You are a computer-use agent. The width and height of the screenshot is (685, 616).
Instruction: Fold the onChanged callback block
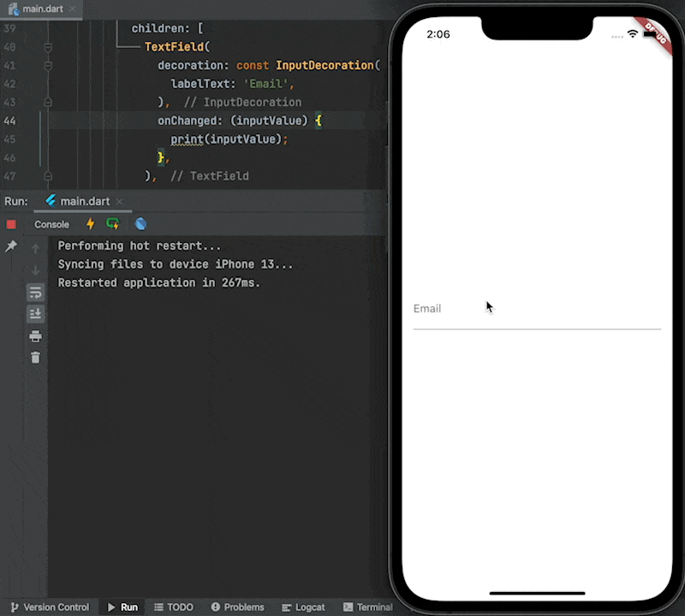(x=48, y=121)
